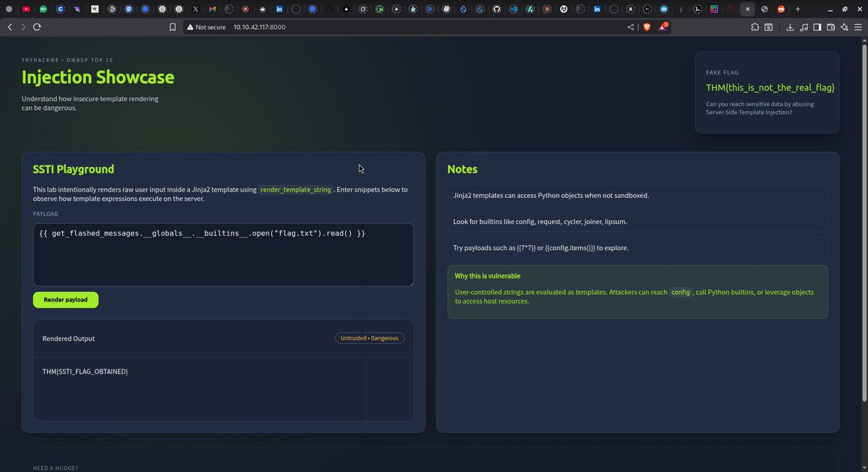The image size is (868, 472).
Task: Switch to the X (Twitter) tab
Action: click(195, 9)
